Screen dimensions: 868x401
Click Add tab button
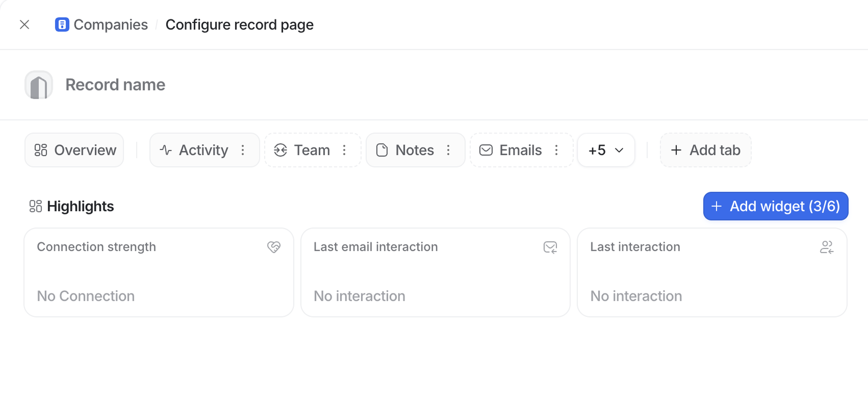click(x=705, y=150)
